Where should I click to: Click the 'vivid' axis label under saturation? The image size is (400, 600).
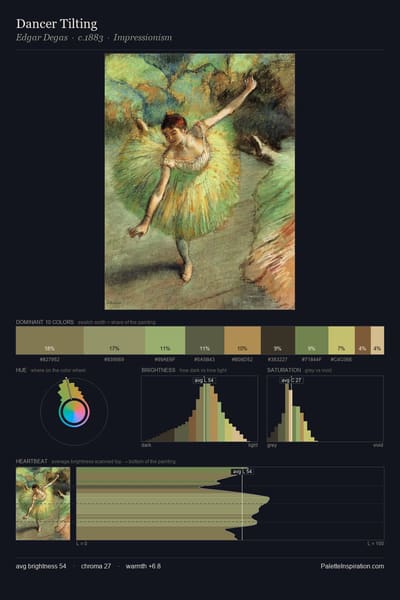[378, 445]
